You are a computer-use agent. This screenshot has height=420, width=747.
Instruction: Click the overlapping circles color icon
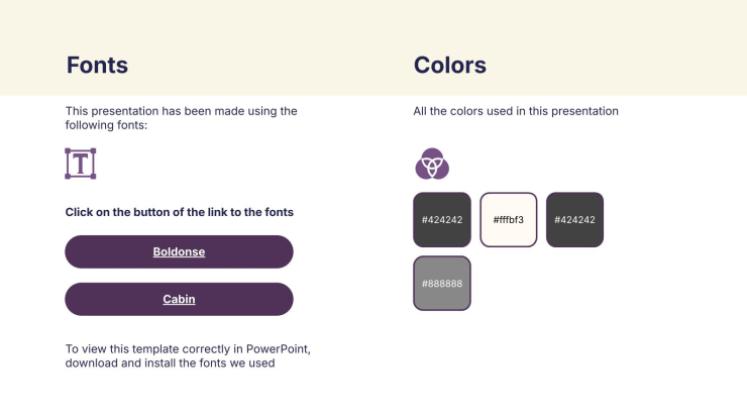(432, 163)
